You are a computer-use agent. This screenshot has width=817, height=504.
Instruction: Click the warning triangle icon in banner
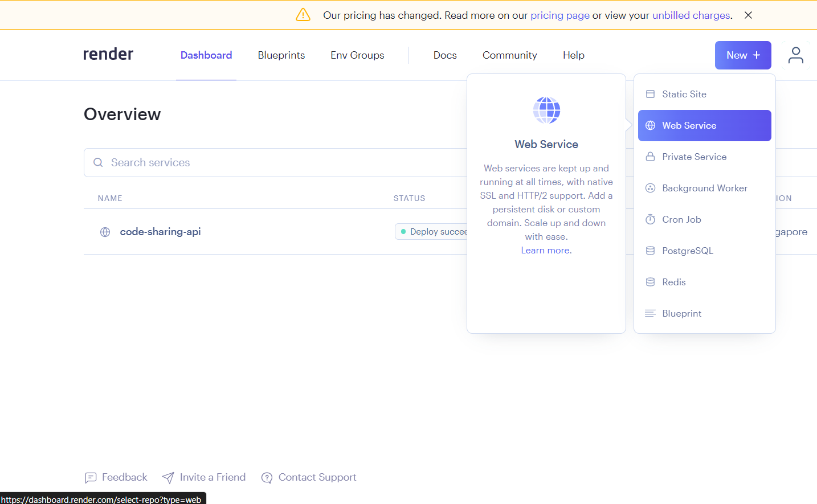click(x=303, y=15)
